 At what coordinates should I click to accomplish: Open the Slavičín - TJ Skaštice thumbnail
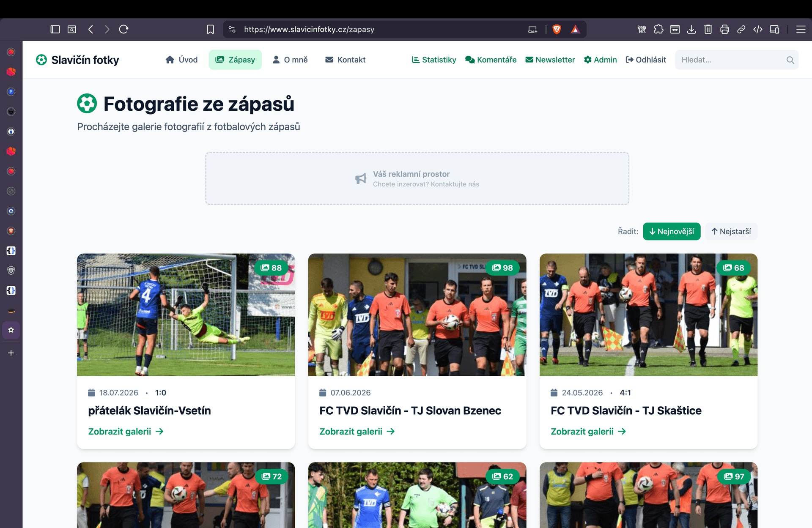(648, 315)
